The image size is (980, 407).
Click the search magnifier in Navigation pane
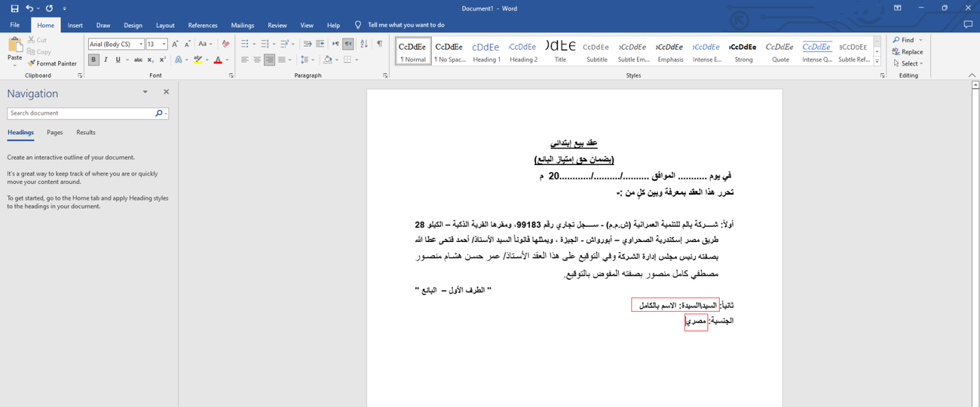pos(159,113)
